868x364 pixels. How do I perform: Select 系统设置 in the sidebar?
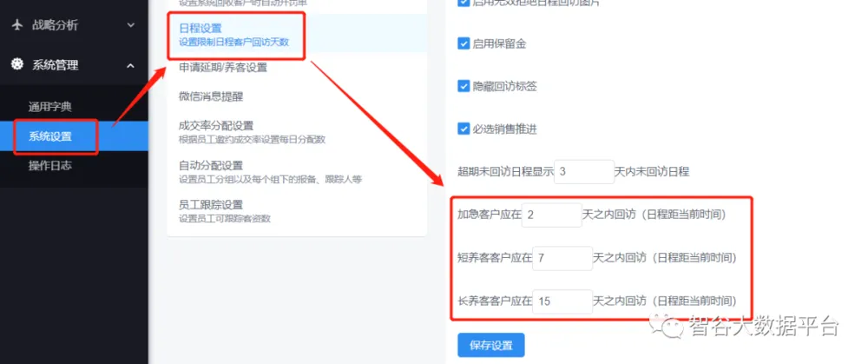(50, 136)
